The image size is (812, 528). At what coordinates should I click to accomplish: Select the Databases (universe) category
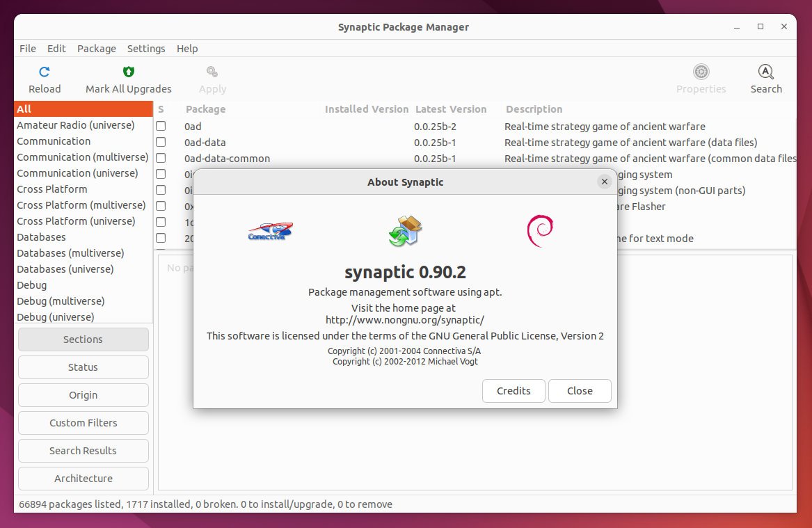(65, 269)
